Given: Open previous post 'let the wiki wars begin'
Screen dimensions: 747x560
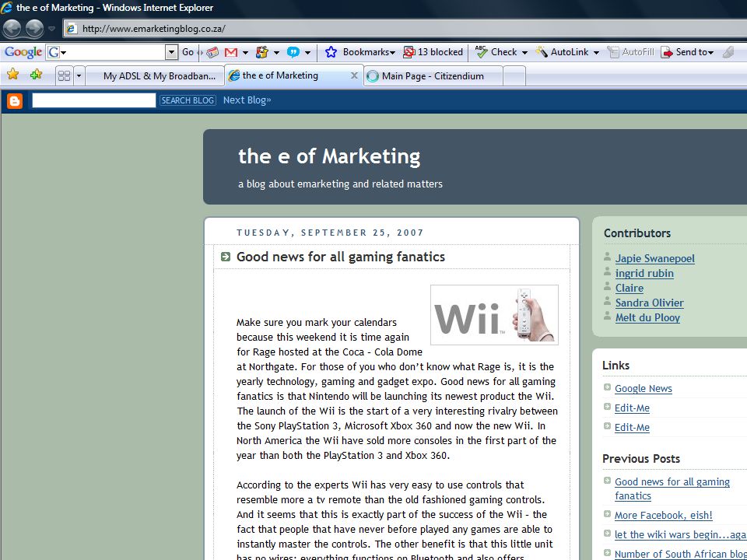Looking at the screenshot, I should coord(680,534).
